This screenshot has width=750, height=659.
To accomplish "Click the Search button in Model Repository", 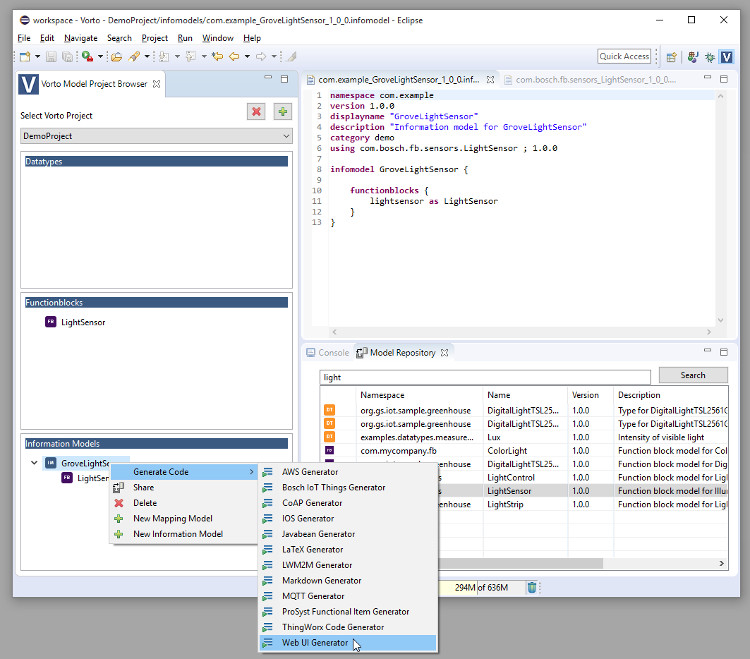I will pos(693,375).
